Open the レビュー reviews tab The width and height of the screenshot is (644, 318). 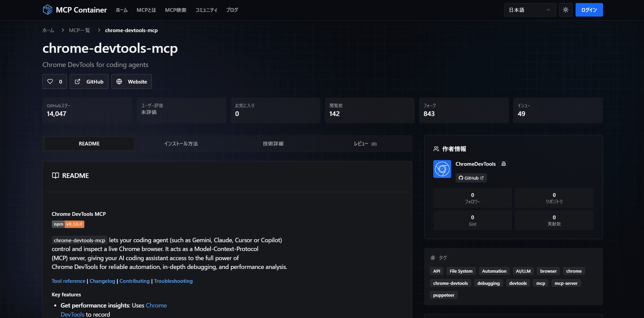[365, 144]
